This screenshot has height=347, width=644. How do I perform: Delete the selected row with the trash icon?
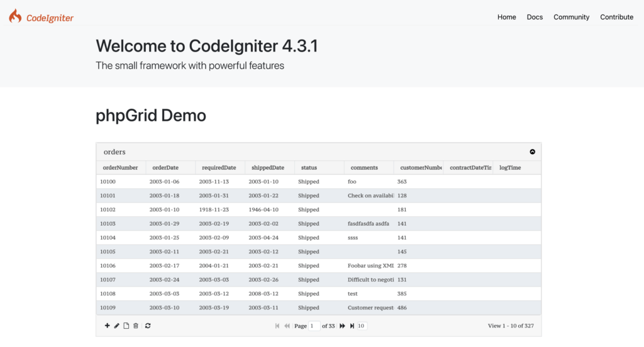136,326
